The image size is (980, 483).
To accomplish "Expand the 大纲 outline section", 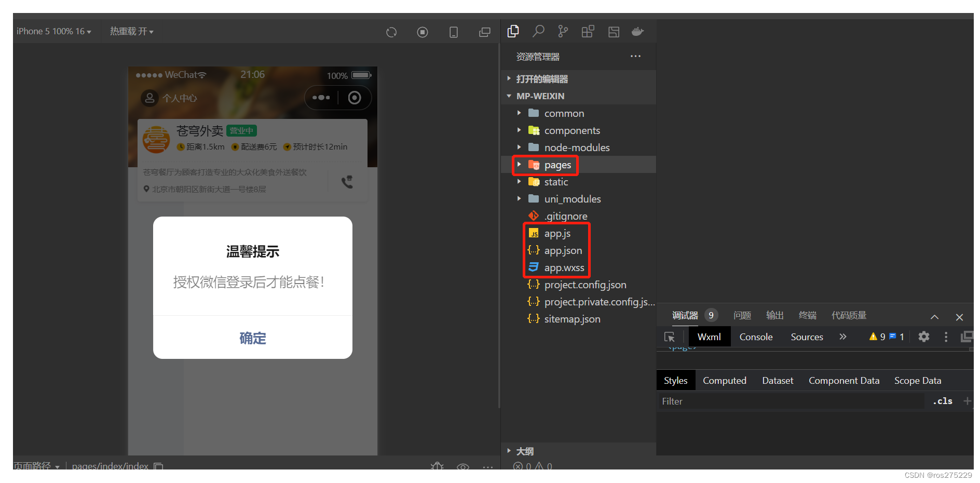I will [x=509, y=451].
